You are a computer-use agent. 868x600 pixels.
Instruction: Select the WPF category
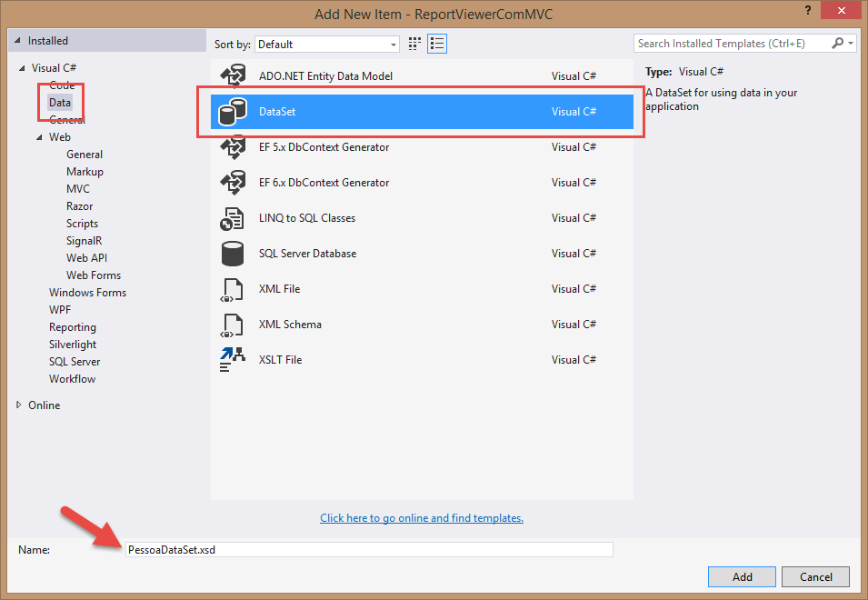[60, 309]
